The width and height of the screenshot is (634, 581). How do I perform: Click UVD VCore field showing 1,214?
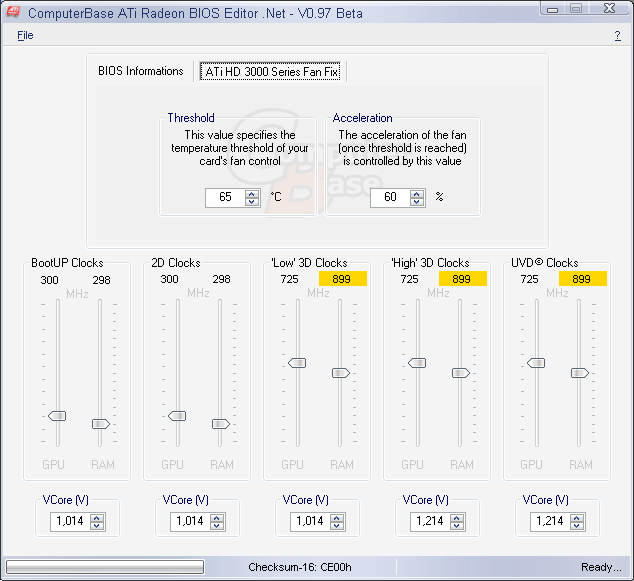[550, 522]
